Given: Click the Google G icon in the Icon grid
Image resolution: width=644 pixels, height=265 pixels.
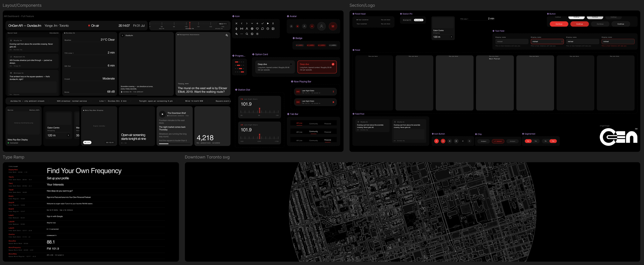Looking at the screenshot, I should tap(252, 34).
